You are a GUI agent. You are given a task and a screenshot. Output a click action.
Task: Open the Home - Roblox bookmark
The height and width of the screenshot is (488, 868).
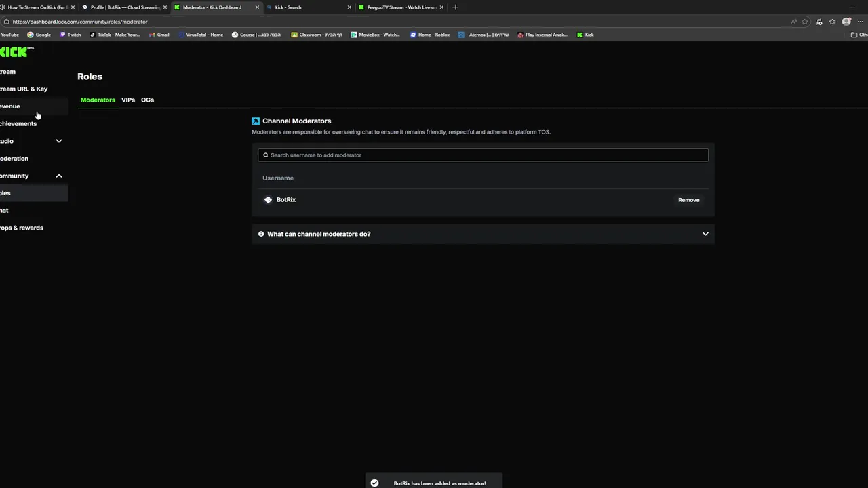[x=430, y=35]
